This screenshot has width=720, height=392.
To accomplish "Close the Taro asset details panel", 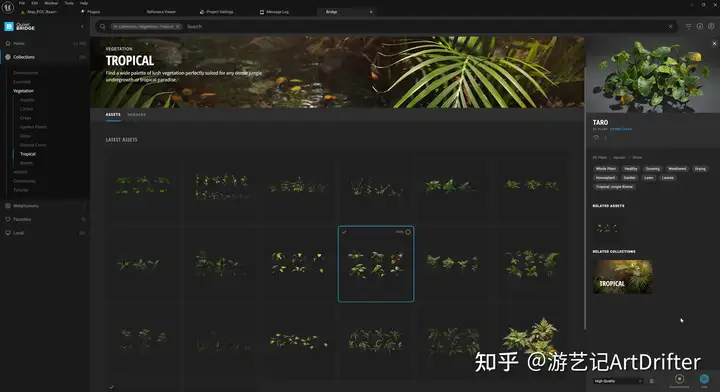I will coord(714,44).
